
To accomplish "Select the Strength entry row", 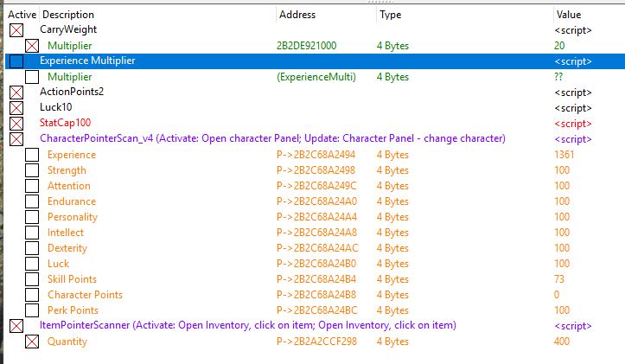I will click(x=315, y=170).
